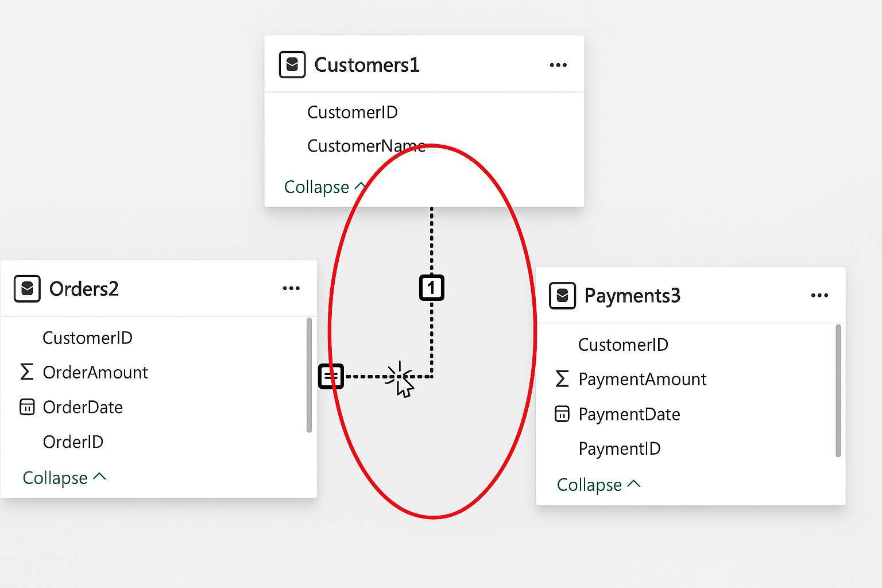Select the sigma icon next to PaymentAmount

(x=562, y=379)
